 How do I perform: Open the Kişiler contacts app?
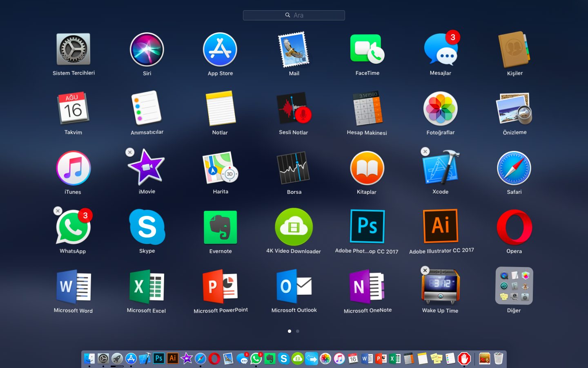[x=514, y=50]
